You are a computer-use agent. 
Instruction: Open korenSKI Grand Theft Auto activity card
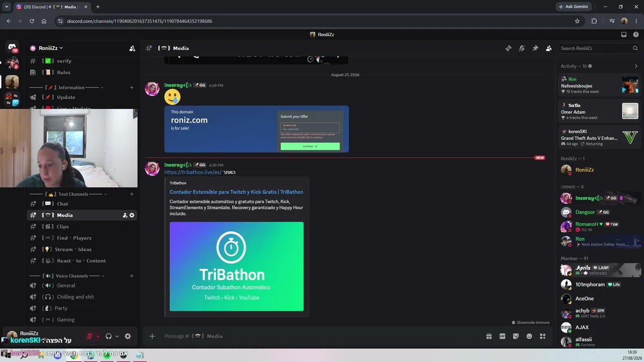point(600,137)
